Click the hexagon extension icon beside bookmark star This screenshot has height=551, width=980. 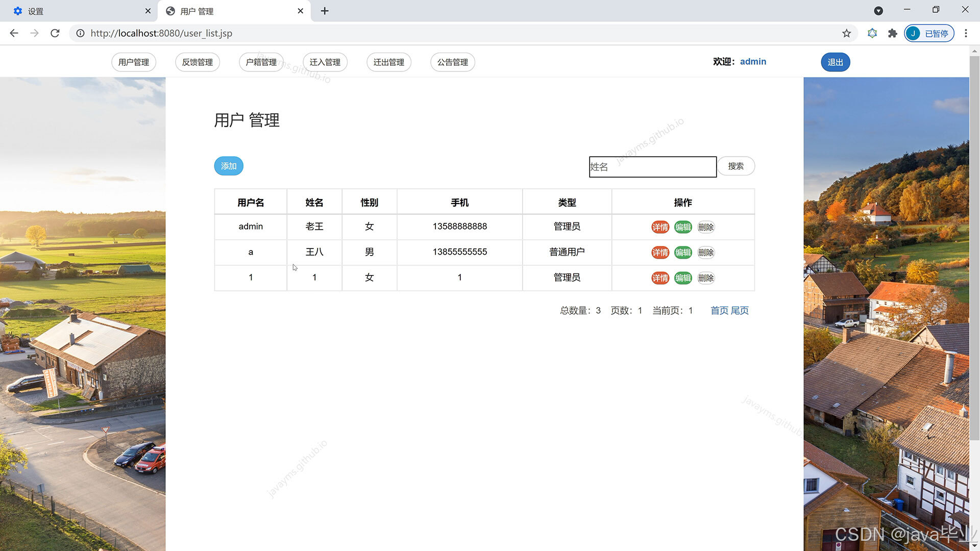[872, 33]
